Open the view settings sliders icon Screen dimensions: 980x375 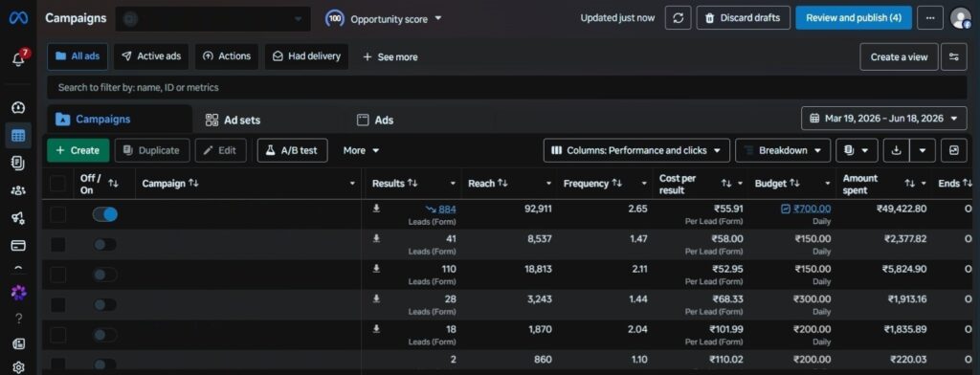[954, 56]
